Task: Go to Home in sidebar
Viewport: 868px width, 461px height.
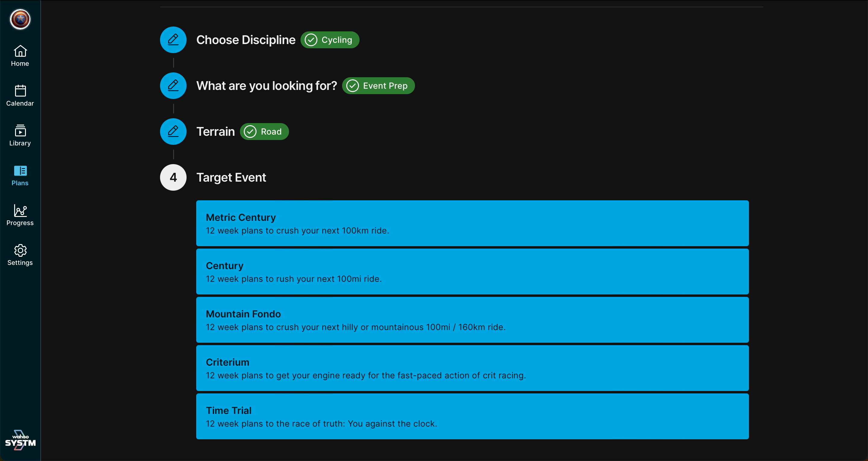Action: [x=20, y=56]
